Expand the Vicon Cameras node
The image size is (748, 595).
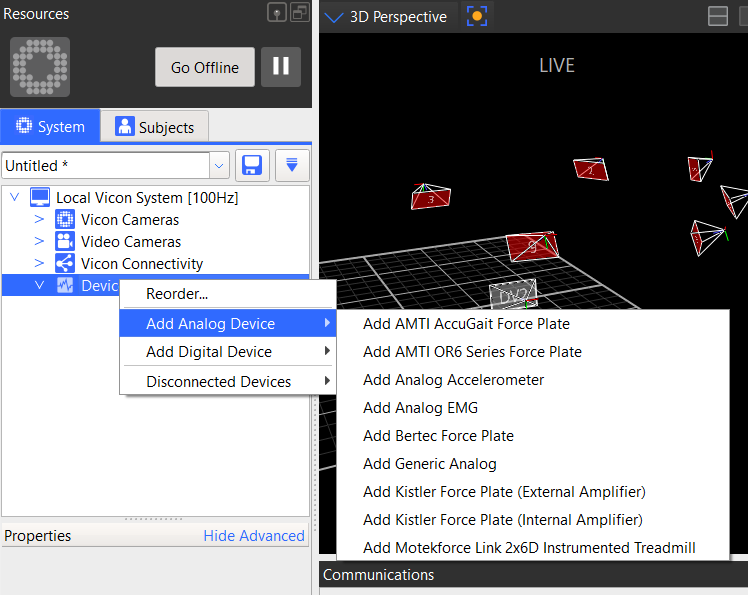39,219
